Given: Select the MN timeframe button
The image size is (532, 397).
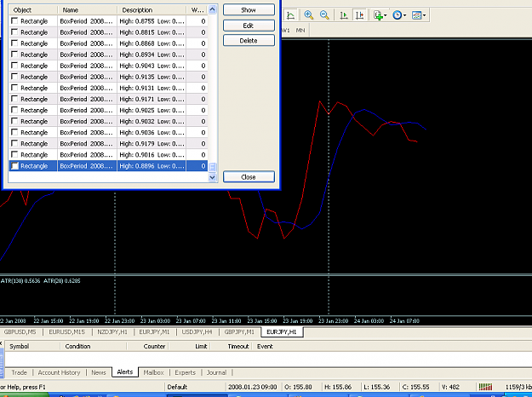Looking at the screenshot, I should pyautogui.click(x=300, y=30).
